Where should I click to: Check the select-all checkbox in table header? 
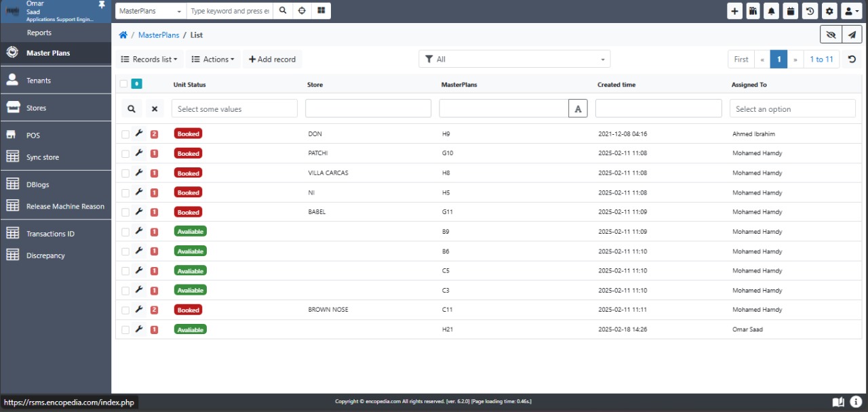[123, 84]
